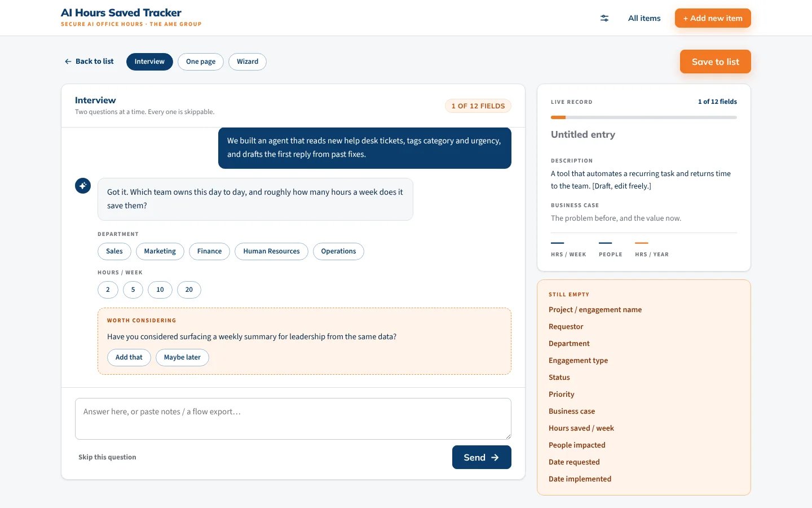Image resolution: width=812 pixels, height=508 pixels.
Task: Select Finance department chip
Action: tap(209, 251)
